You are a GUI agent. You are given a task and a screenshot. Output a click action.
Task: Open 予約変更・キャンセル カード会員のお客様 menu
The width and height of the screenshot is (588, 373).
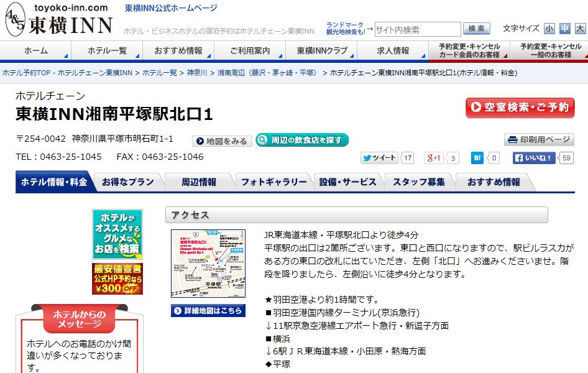469,50
